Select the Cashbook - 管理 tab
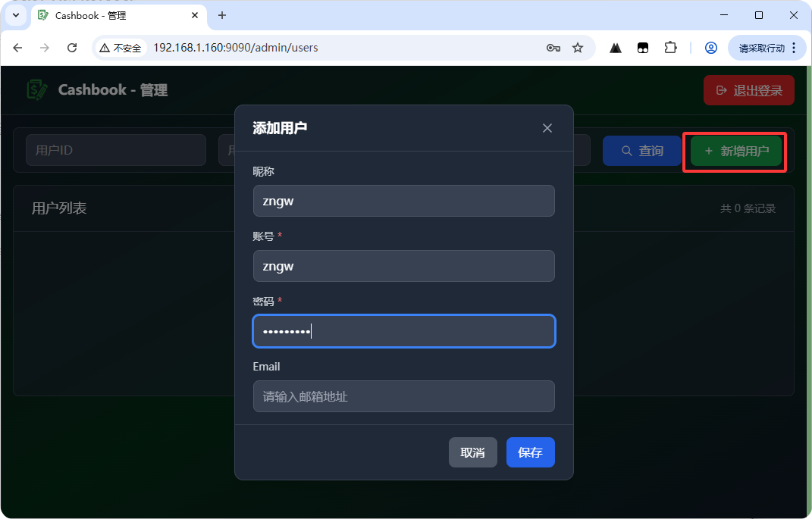Viewport: 812px width, 519px height. tap(114, 15)
